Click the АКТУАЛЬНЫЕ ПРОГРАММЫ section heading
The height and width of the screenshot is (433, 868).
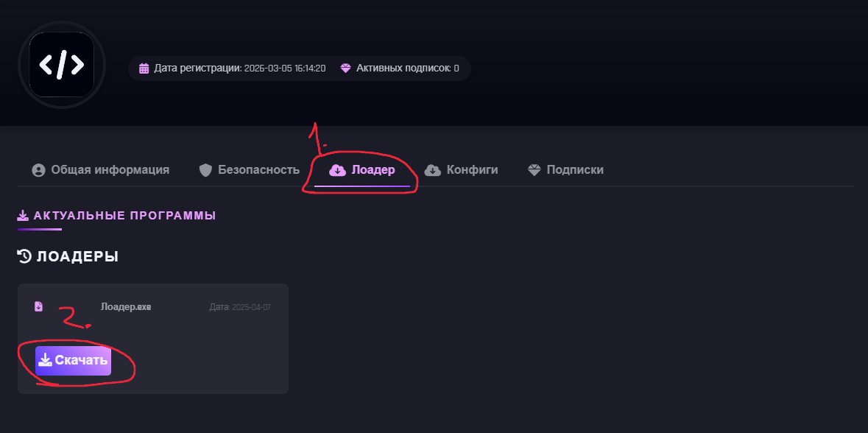click(124, 216)
